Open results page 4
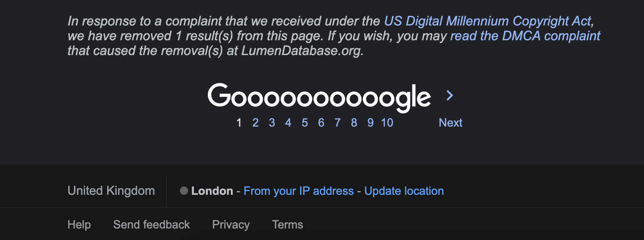This screenshot has width=644, height=240. pyautogui.click(x=288, y=122)
